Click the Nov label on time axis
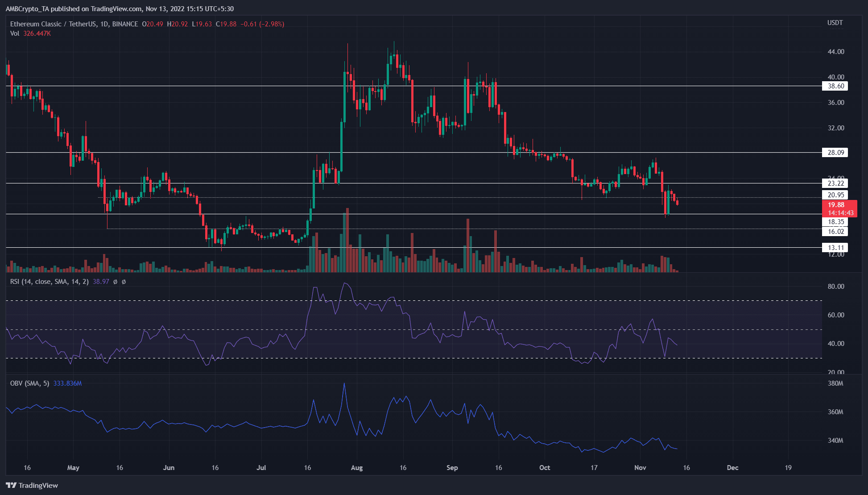 [x=640, y=468]
